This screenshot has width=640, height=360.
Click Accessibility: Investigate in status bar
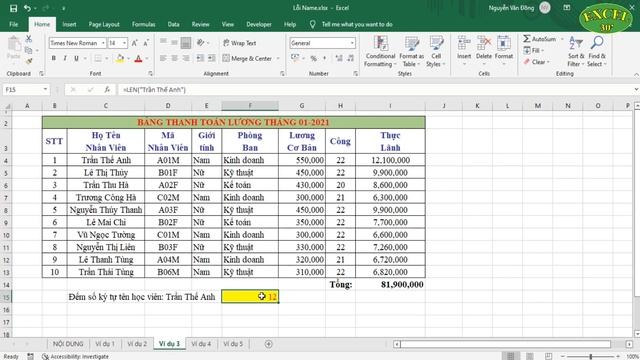(76, 356)
